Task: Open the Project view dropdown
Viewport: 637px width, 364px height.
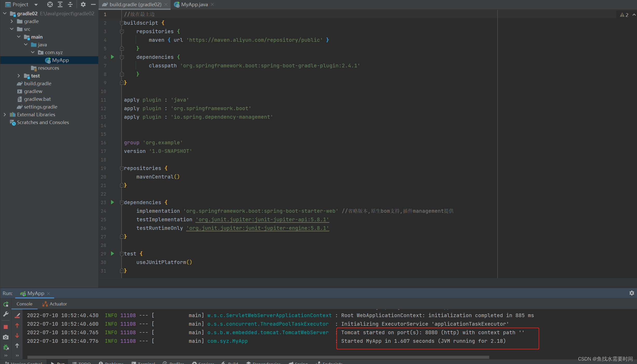Action: [36, 4]
